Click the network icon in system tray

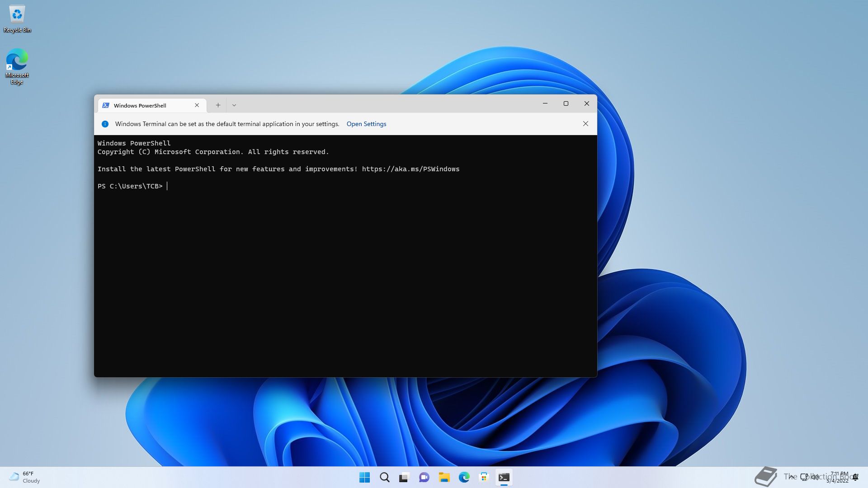pyautogui.click(x=804, y=477)
